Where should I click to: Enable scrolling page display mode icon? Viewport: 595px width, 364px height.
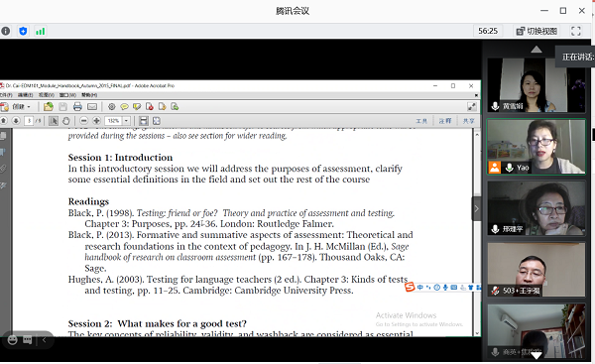coord(144,121)
